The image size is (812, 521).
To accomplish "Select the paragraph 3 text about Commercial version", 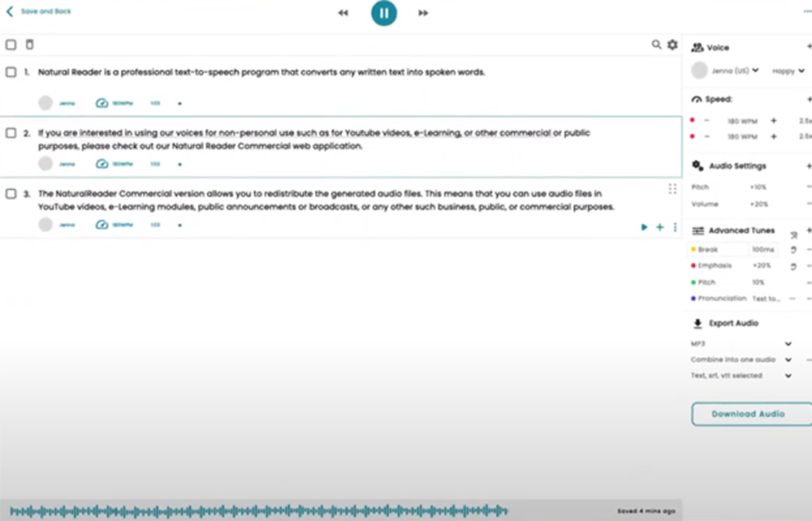I will (326, 200).
